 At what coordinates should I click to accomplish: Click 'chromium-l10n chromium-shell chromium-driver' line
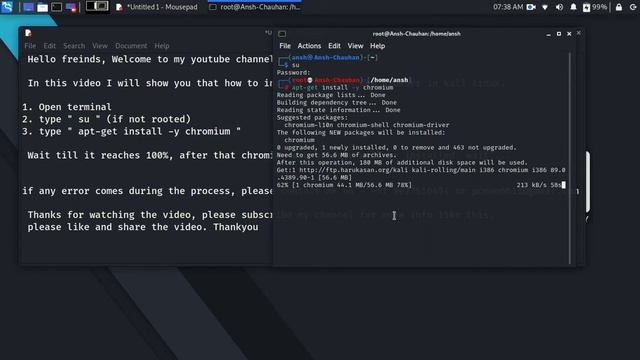pos(367,125)
